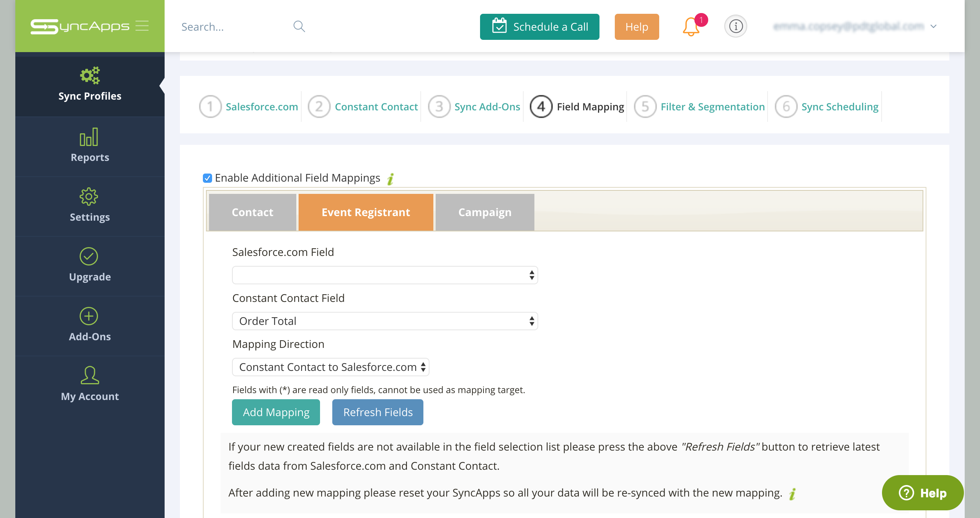980x518 pixels.
Task: Toggle the hamburger menu icon
Action: [142, 26]
